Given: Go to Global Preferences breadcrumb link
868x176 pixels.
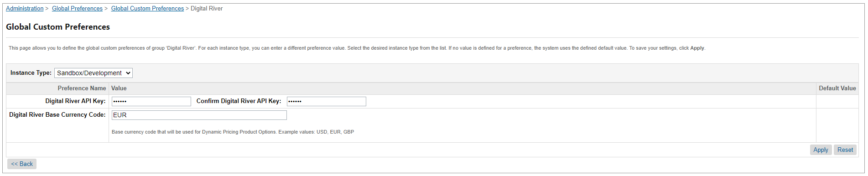Looking at the screenshot, I should (77, 9).
